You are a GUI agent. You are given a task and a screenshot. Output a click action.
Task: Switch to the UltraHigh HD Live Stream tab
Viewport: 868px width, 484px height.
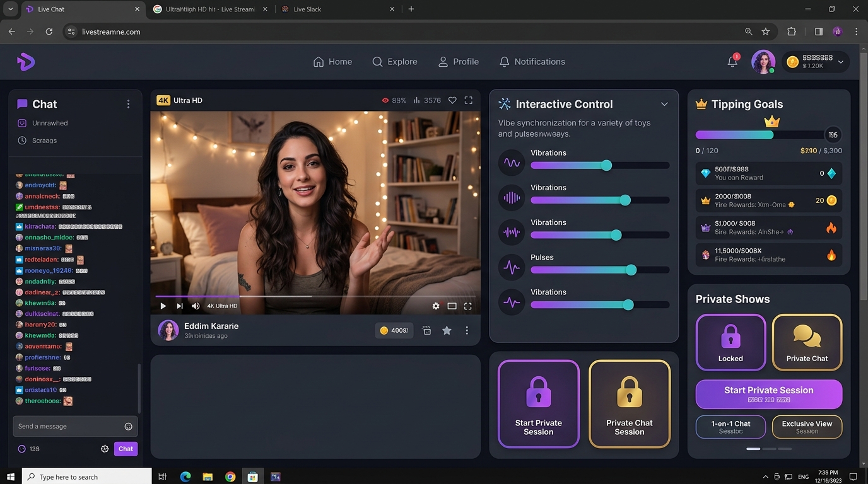tap(211, 9)
